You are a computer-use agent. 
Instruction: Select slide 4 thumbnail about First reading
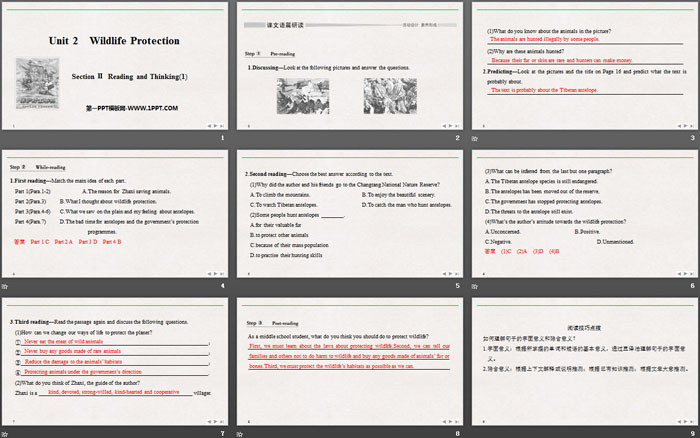pyautogui.click(x=115, y=213)
